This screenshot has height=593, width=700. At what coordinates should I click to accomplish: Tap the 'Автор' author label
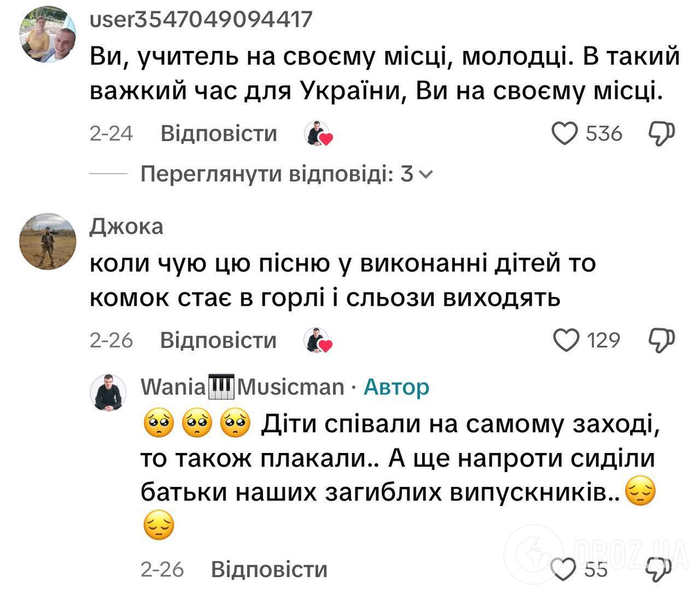(396, 387)
